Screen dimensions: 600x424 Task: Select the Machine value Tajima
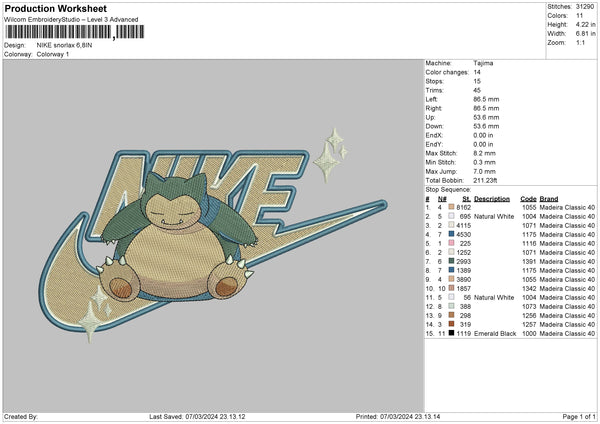pos(483,63)
